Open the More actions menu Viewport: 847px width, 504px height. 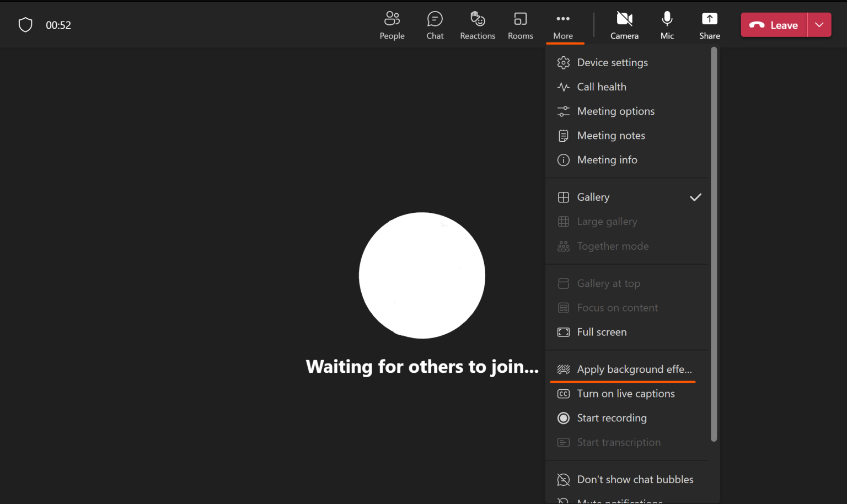[563, 24]
